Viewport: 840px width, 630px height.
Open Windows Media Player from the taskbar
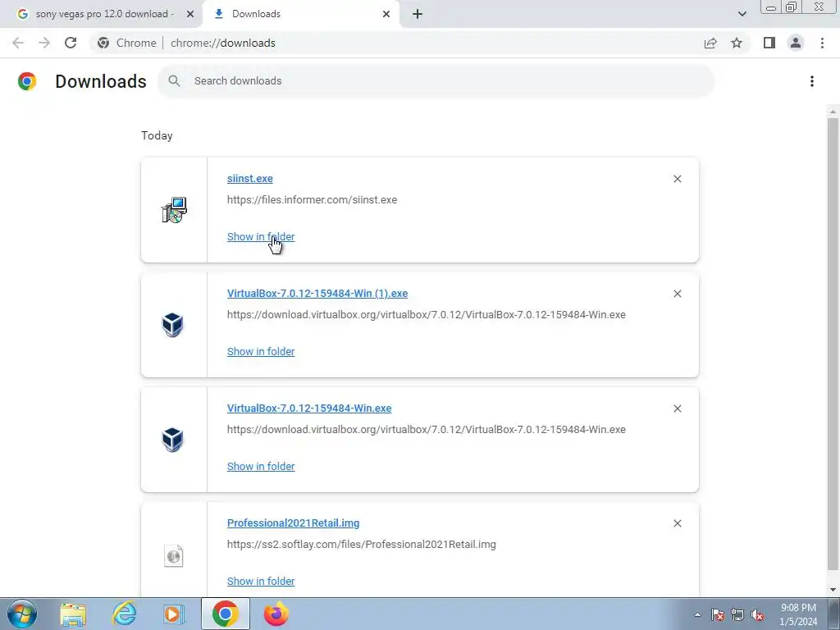[173, 614]
